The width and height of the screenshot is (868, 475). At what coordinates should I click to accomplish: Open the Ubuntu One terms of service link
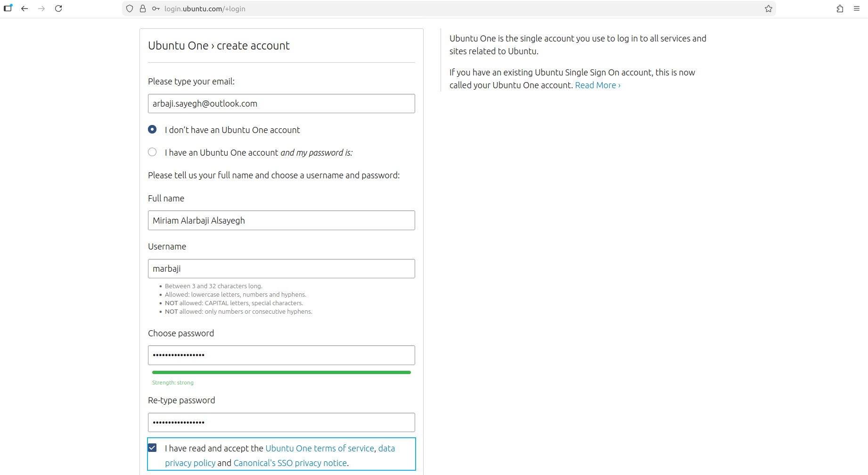click(x=319, y=448)
